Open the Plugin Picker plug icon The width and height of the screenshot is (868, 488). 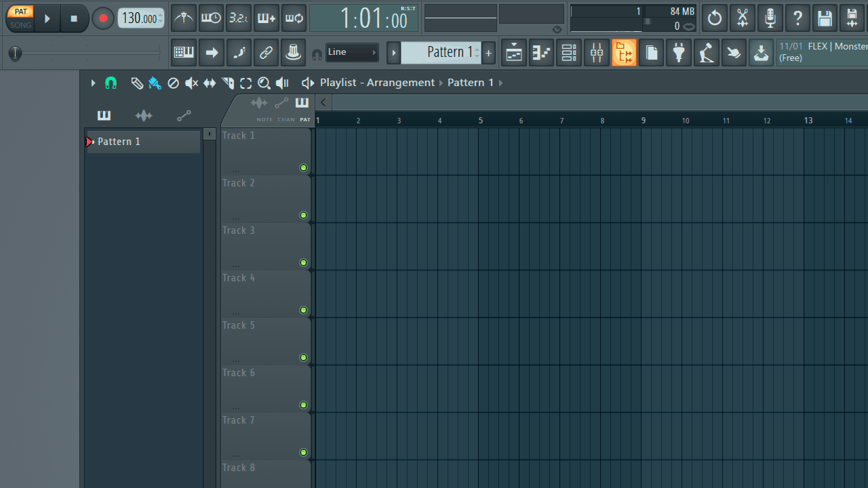click(679, 52)
